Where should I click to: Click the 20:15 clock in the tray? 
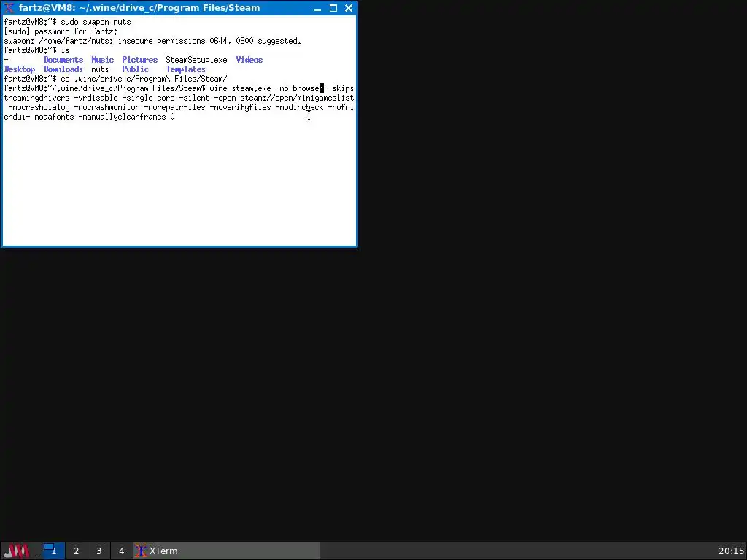coord(731,551)
